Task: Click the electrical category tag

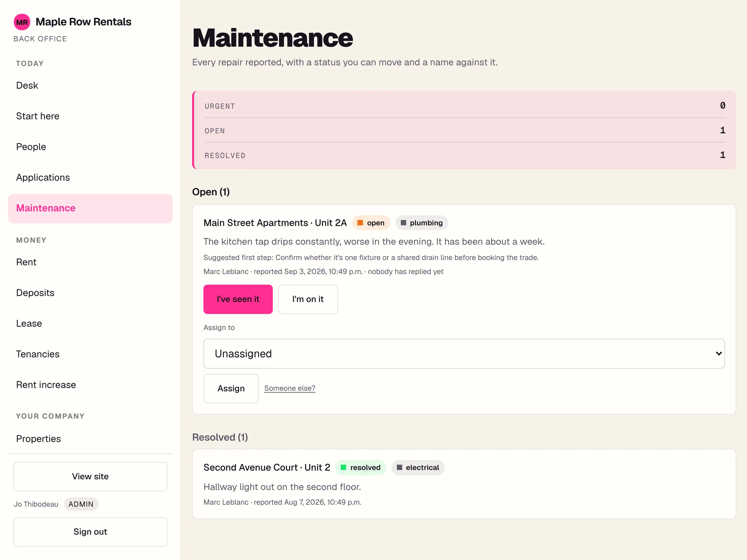Action: click(418, 468)
